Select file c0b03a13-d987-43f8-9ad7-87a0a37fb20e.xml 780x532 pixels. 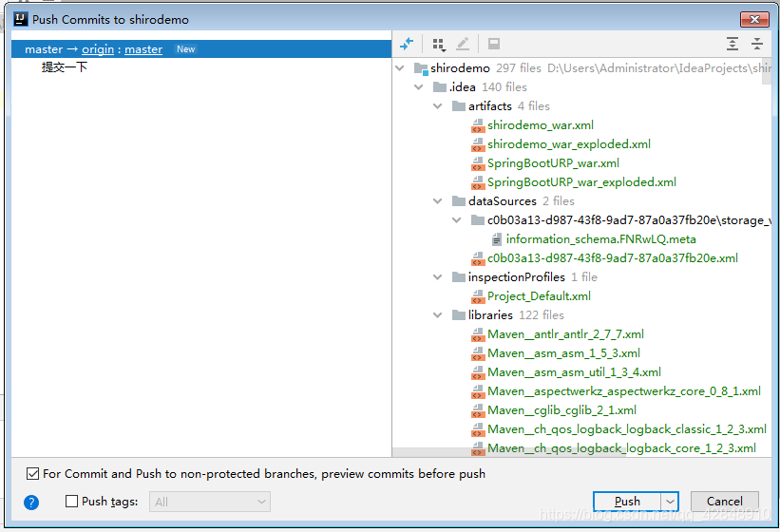(x=613, y=258)
